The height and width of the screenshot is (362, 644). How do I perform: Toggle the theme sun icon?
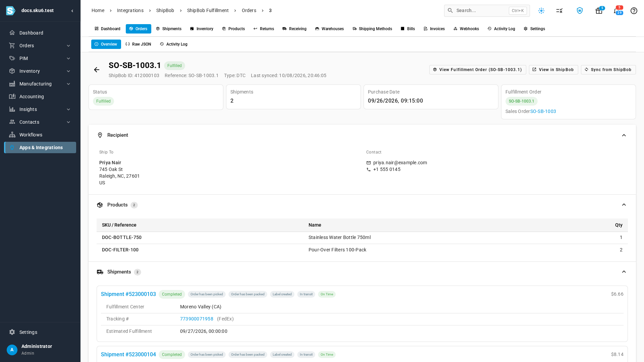(541, 11)
